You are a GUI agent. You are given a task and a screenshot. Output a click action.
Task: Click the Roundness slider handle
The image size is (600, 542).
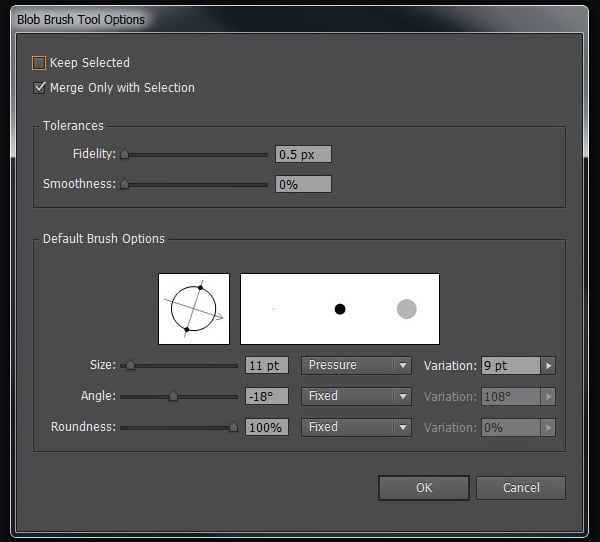pyautogui.click(x=234, y=427)
